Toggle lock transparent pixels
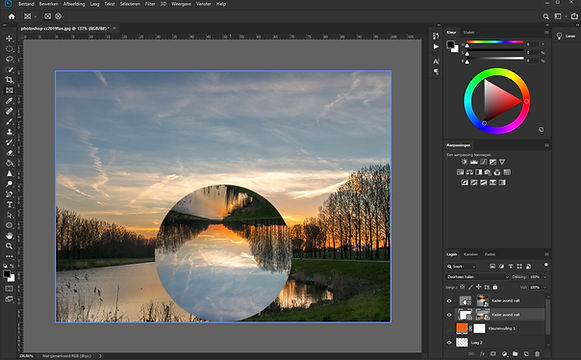The height and width of the screenshot is (360, 581). tap(462, 287)
